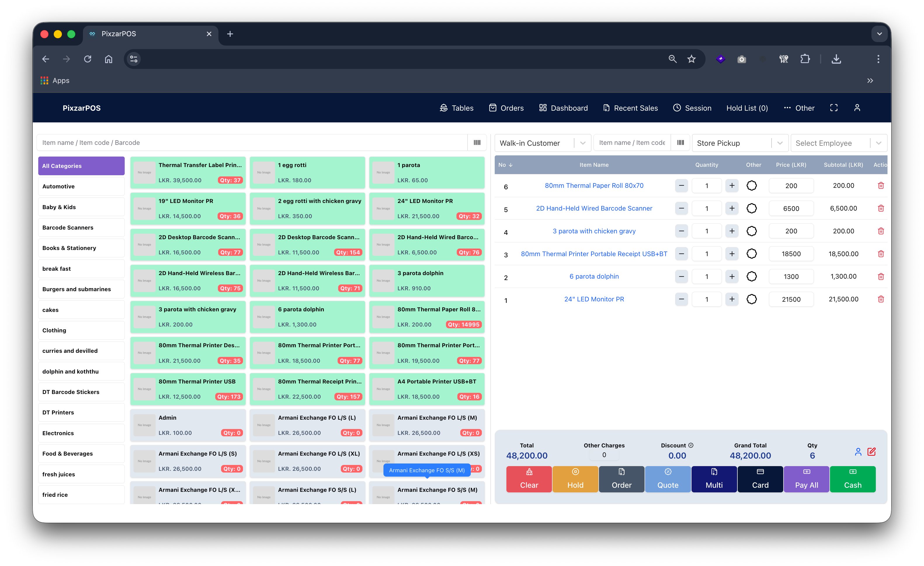The width and height of the screenshot is (924, 566).
Task: Click the user account icon in the top navbar
Action: [x=858, y=108]
